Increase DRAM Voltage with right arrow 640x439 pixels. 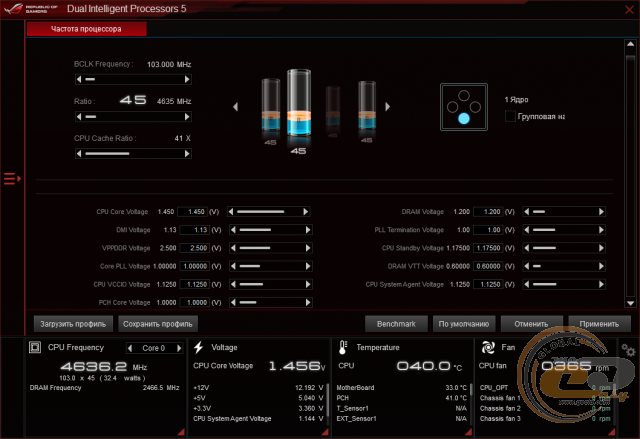point(601,211)
